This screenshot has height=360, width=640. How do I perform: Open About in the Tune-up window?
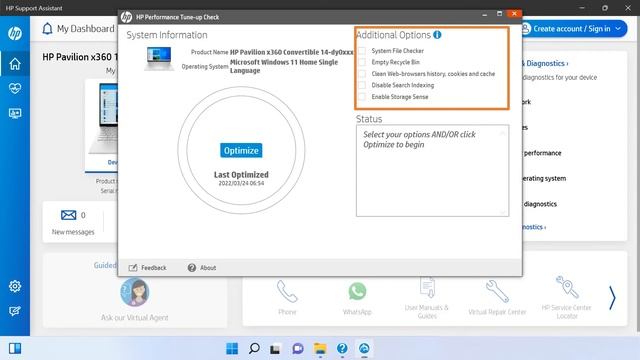point(202,268)
